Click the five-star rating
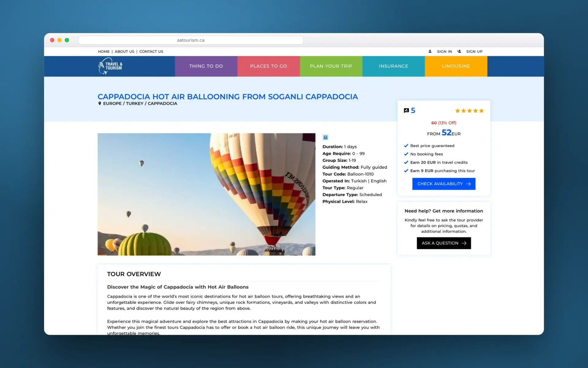The height and width of the screenshot is (368, 588). [469, 111]
